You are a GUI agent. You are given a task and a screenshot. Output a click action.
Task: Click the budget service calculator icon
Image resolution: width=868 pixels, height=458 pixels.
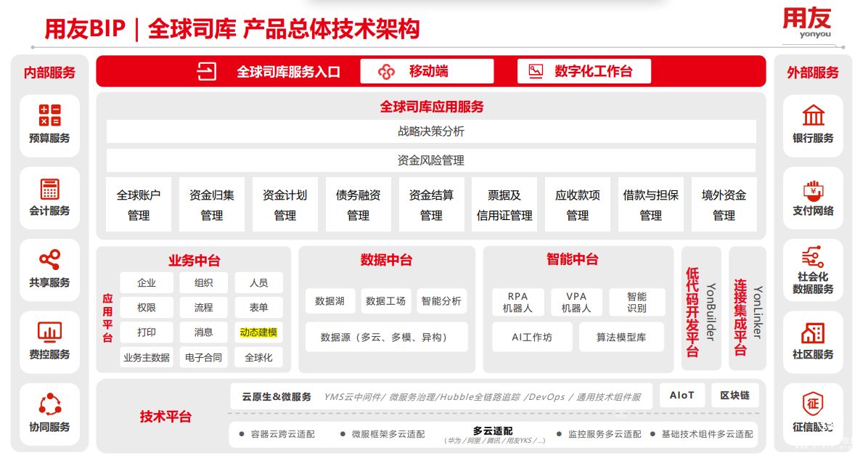[x=49, y=116]
